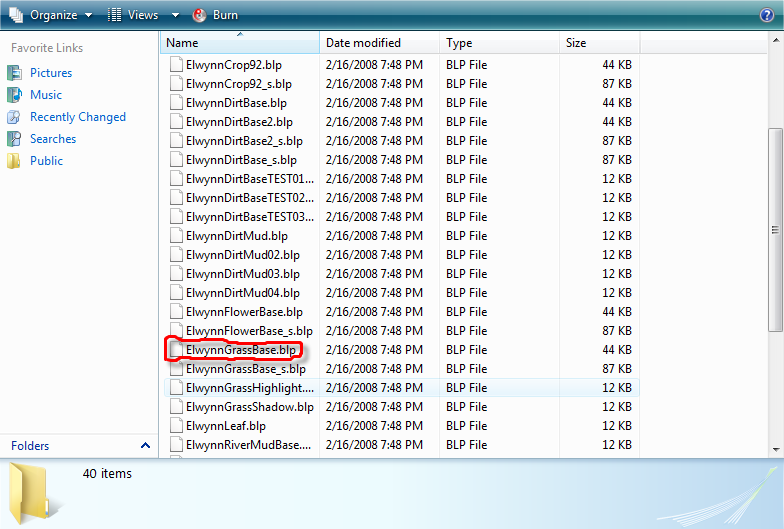Open the Help question mark icon
The width and height of the screenshot is (784, 529).
(766, 15)
